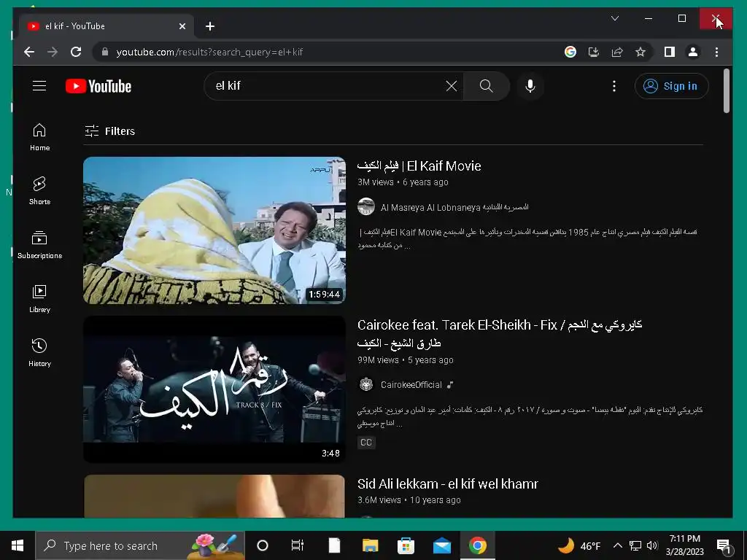Click the Al Masreya Al Lobnaneya channel avatar
Viewport: 747px width, 560px height.
(x=366, y=206)
